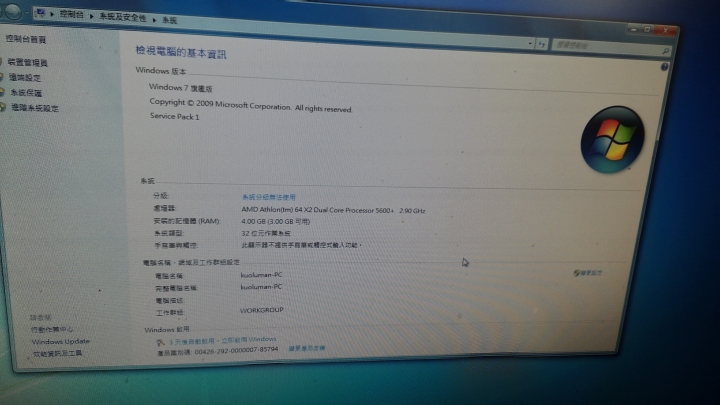Screen dimensions: 720x405
Task: Click the 檢視電腦的基本資訊 heading
Action: pos(181,52)
